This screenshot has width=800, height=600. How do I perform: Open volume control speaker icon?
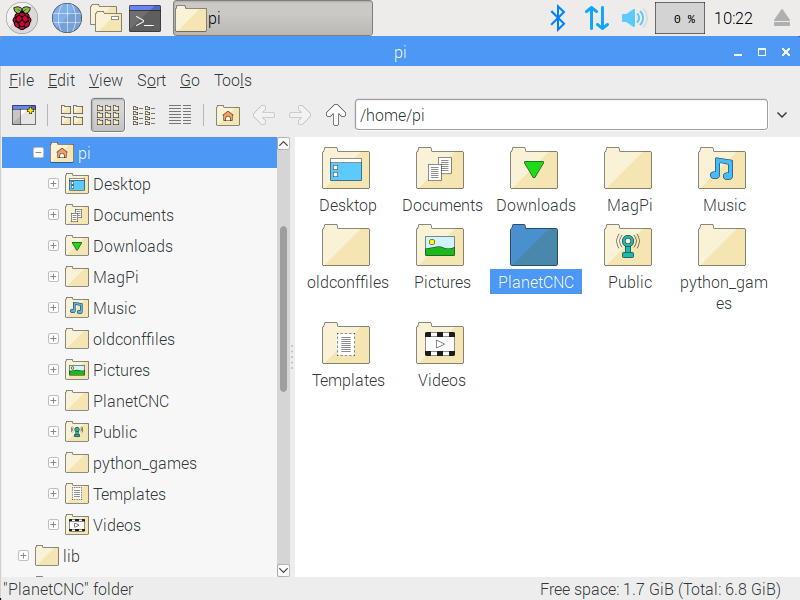click(x=633, y=18)
